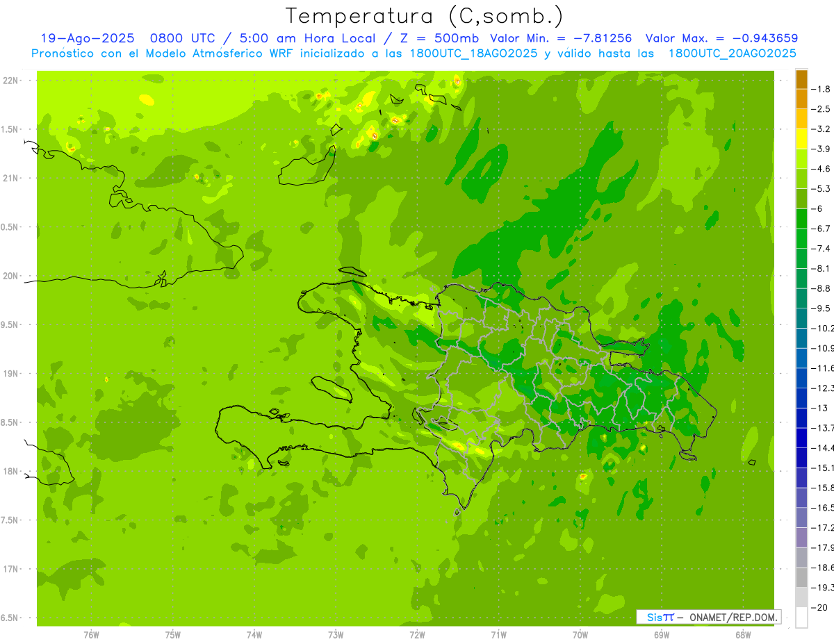
Task: Click the '17N' latitude label
Action: [x=10, y=569]
